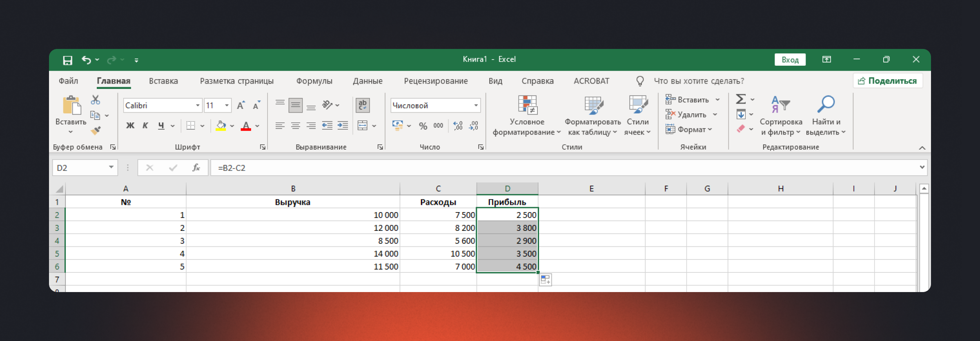Toggle italic formatting button К
Image resolution: width=980 pixels, height=341 pixels.
point(145,126)
